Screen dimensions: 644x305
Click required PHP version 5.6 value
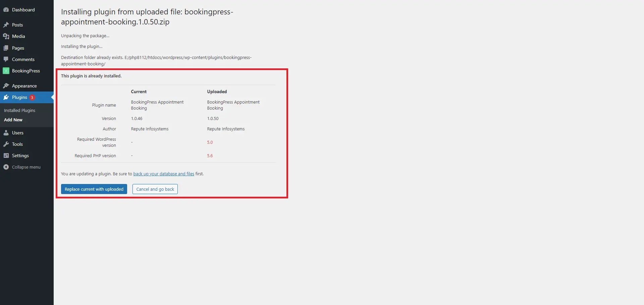point(210,156)
